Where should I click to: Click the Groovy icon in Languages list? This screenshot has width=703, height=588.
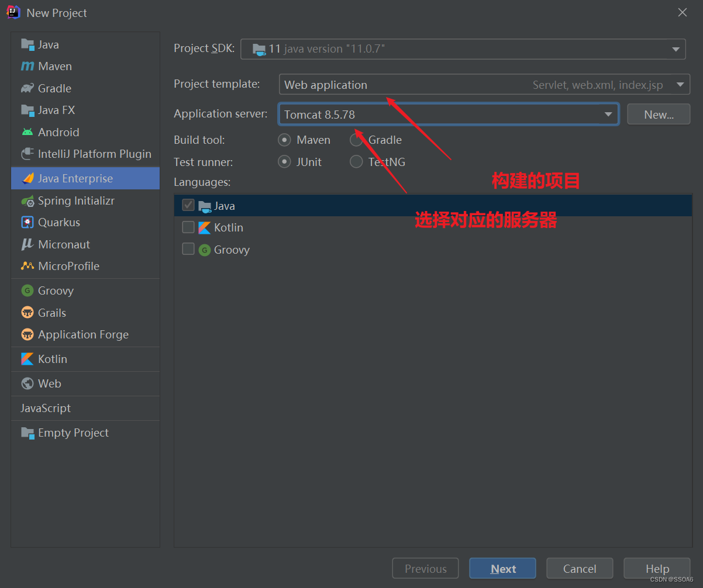pos(205,250)
